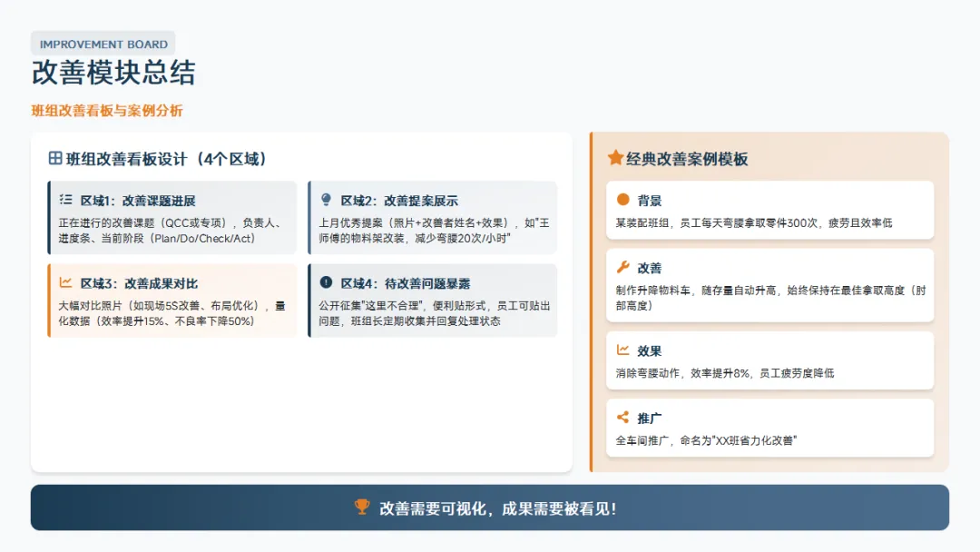Click the star icon beside 经典改善案例模板
The width and height of the screenshot is (980, 552).
[x=615, y=158]
